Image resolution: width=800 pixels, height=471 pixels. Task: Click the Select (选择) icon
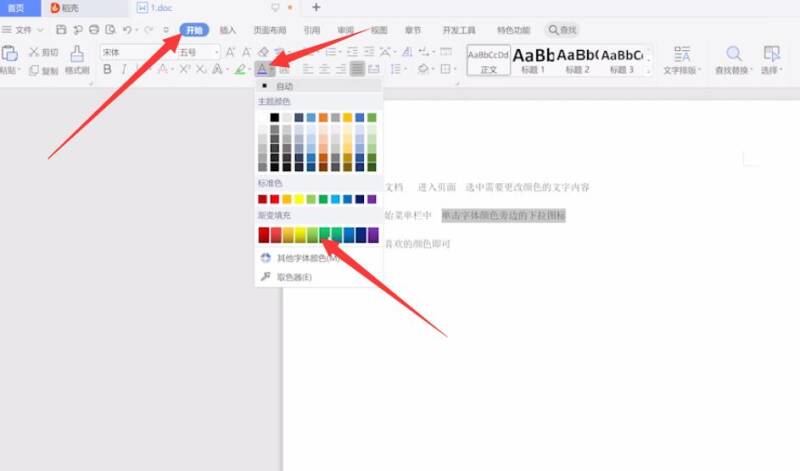click(x=771, y=54)
